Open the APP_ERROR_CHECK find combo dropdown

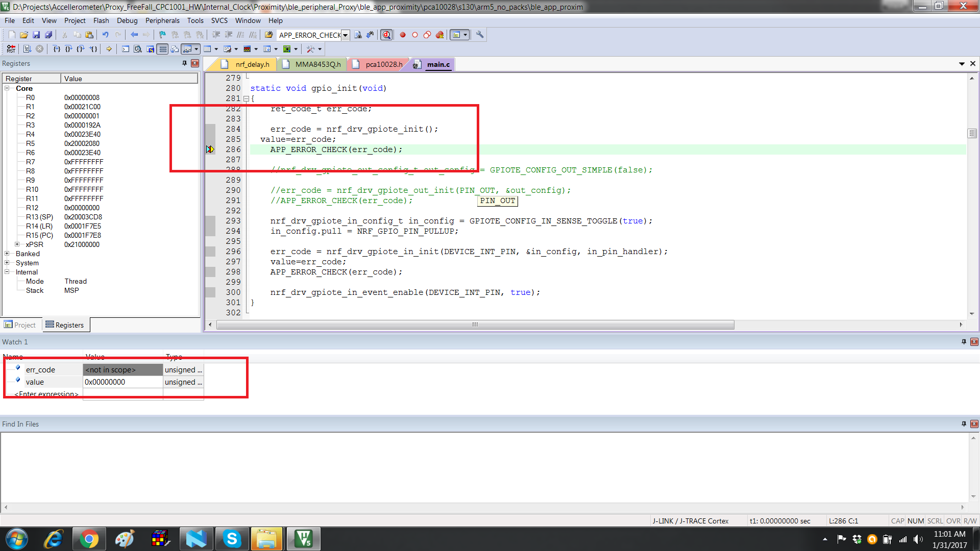pos(346,35)
